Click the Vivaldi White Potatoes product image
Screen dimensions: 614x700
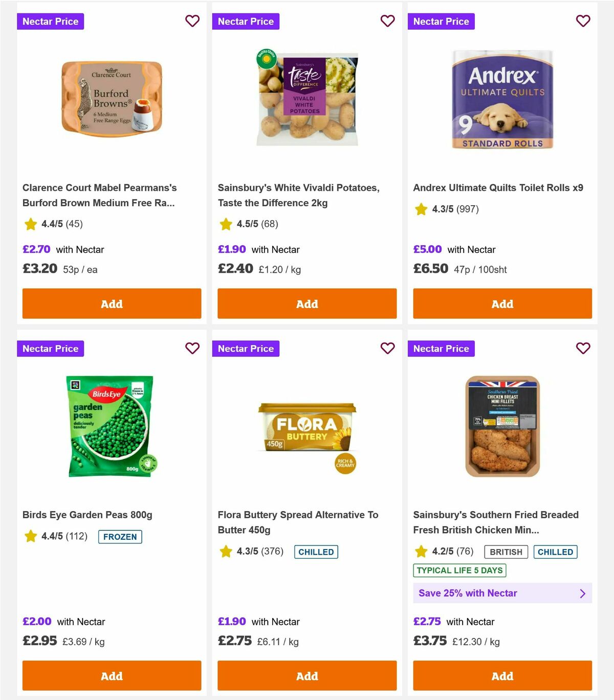(x=307, y=98)
